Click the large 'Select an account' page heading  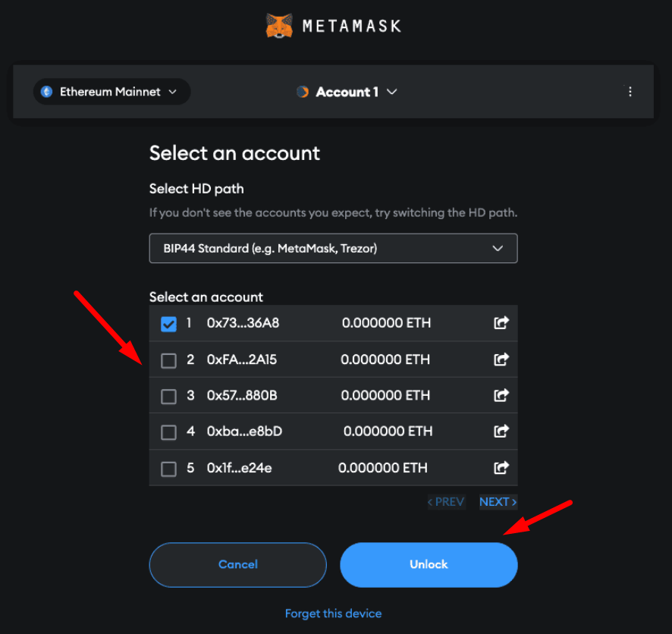(234, 153)
